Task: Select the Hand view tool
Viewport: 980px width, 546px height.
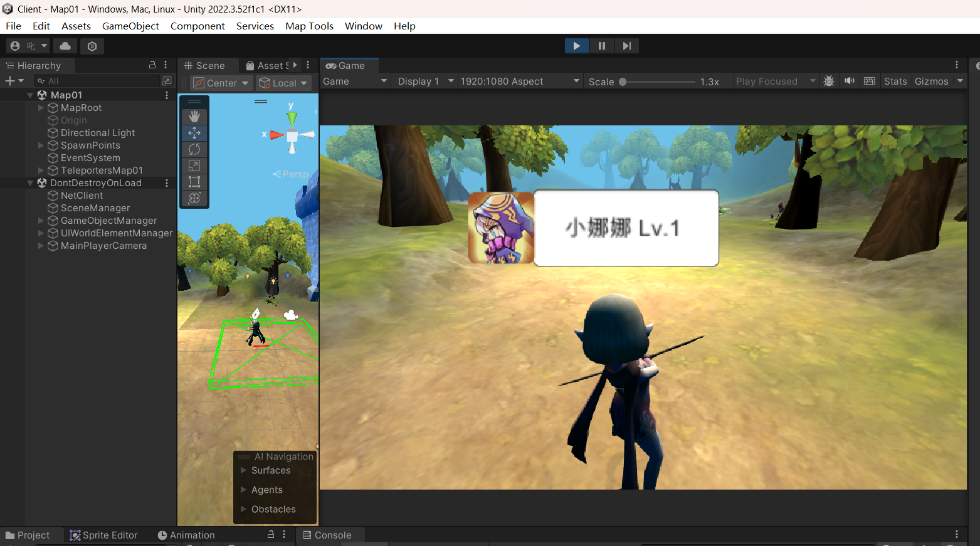Action: click(194, 117)
